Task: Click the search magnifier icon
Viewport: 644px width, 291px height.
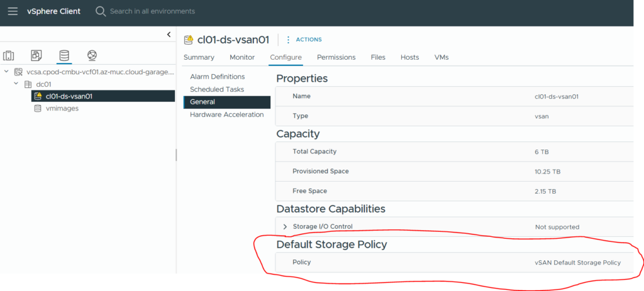Action: tap(101, 11)
